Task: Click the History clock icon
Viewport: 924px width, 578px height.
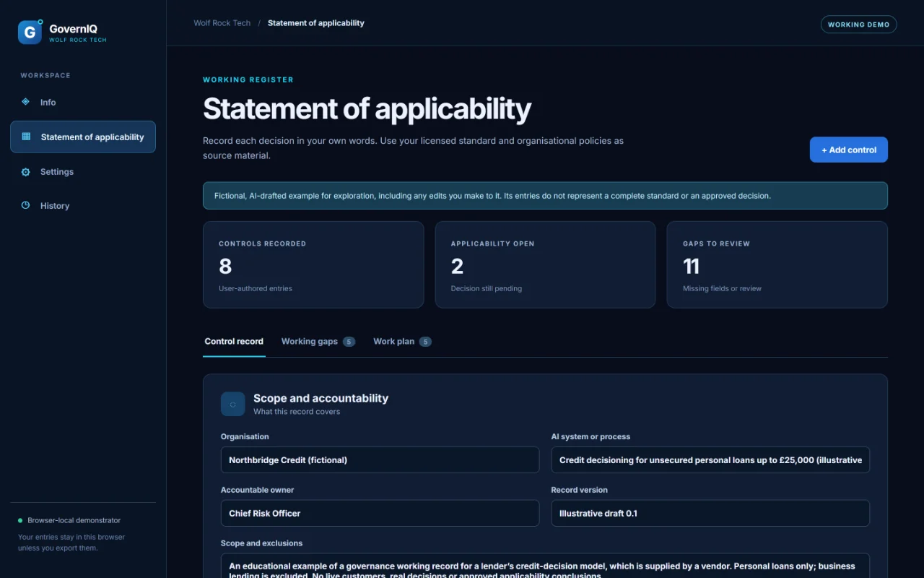Action: click(x=26, y=205)
